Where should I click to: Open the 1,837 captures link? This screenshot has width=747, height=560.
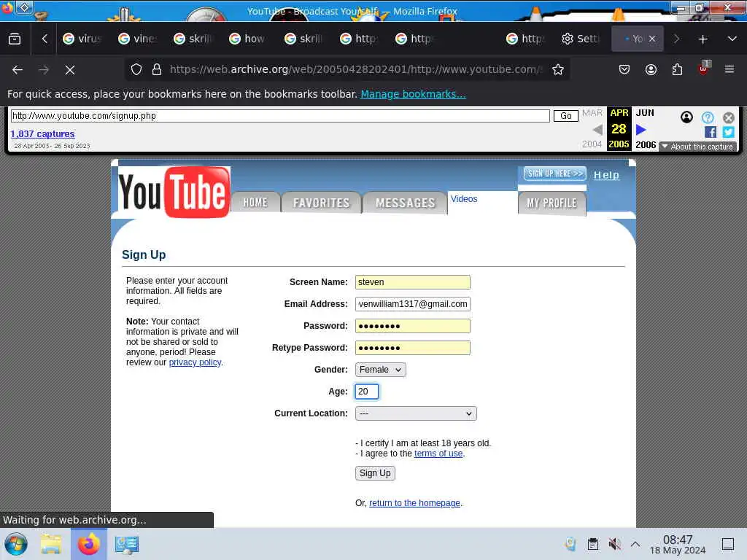pos(42,134)
